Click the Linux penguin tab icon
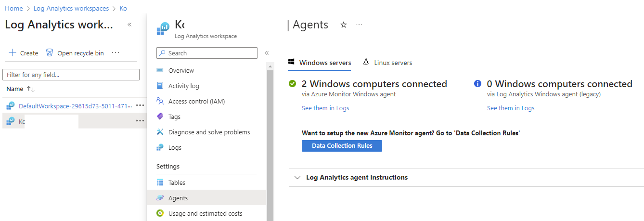The height and width of the screenshot is (221, 644). coord(366,62)
